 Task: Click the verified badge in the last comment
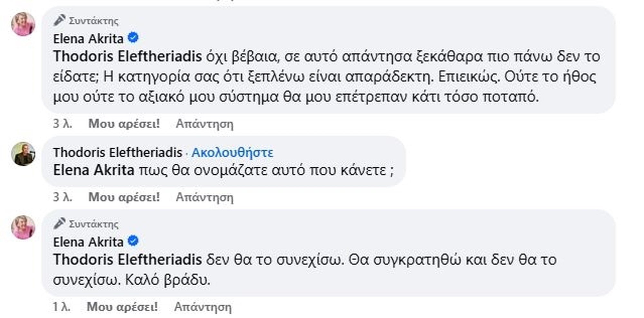coord(133,241)
